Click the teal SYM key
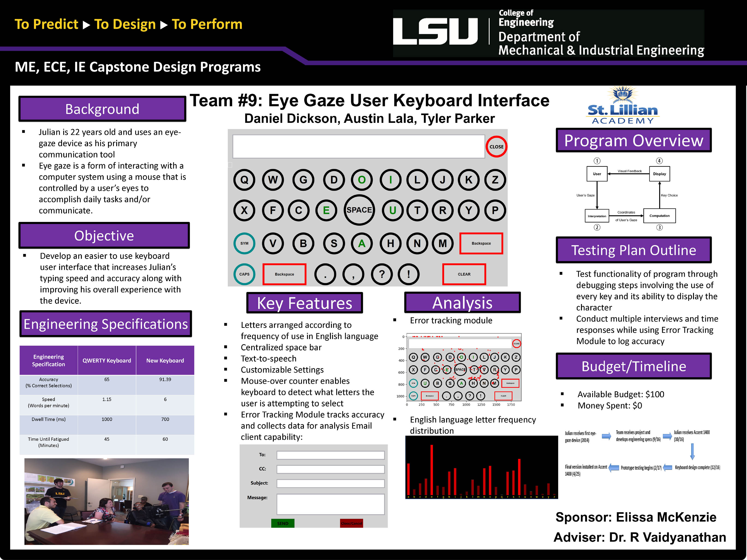Image resolution: width=747 pixels, height=560 pixels. (x=244, y=243)
